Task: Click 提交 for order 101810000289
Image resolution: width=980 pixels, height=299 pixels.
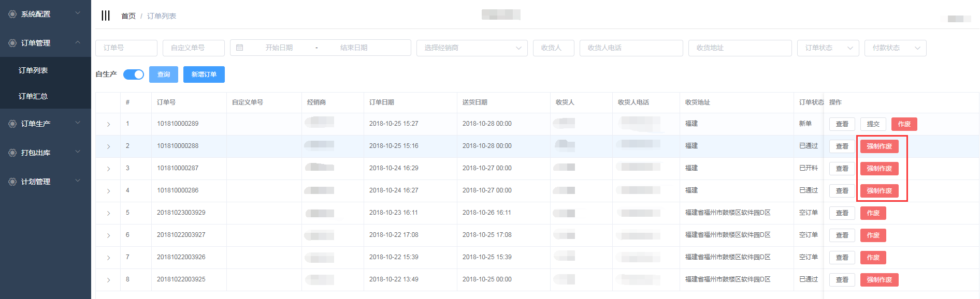Action: click(873, 124)
